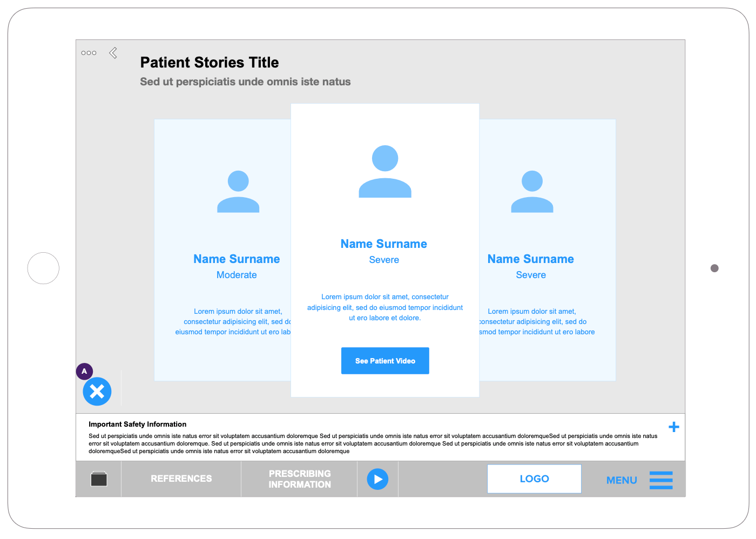Select the Moderate patient name link
Viewport: 756px width, 539px height.
coord(237,259)
